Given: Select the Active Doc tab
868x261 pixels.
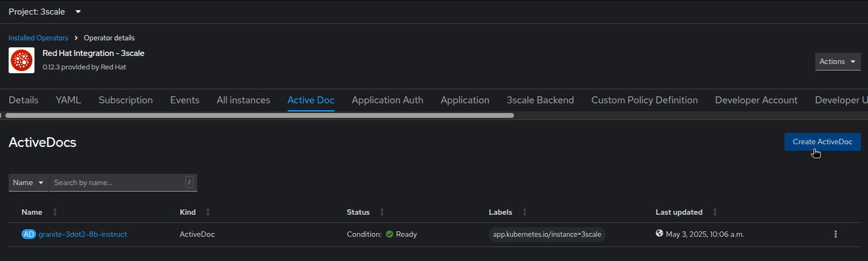Looking at the screenshot, I should point(311,100).
